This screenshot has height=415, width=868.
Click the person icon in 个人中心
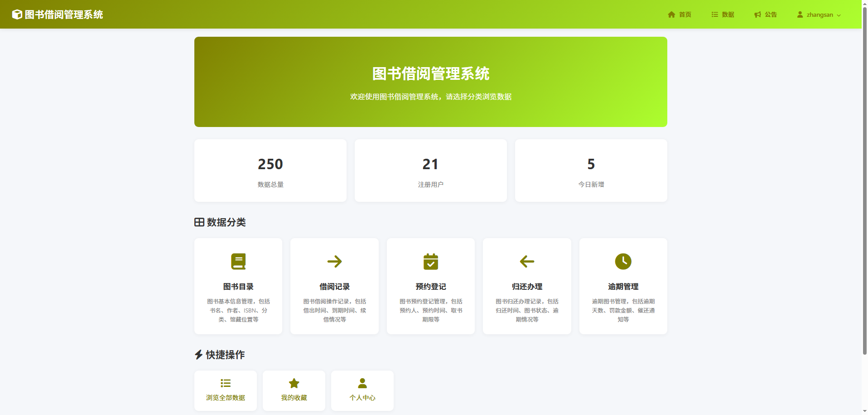coord(362,383)
